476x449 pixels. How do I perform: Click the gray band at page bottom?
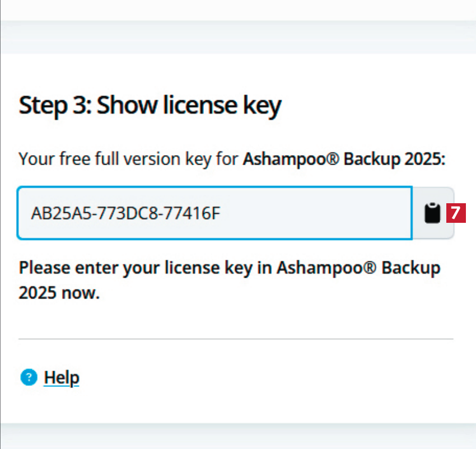coord(238,436)
